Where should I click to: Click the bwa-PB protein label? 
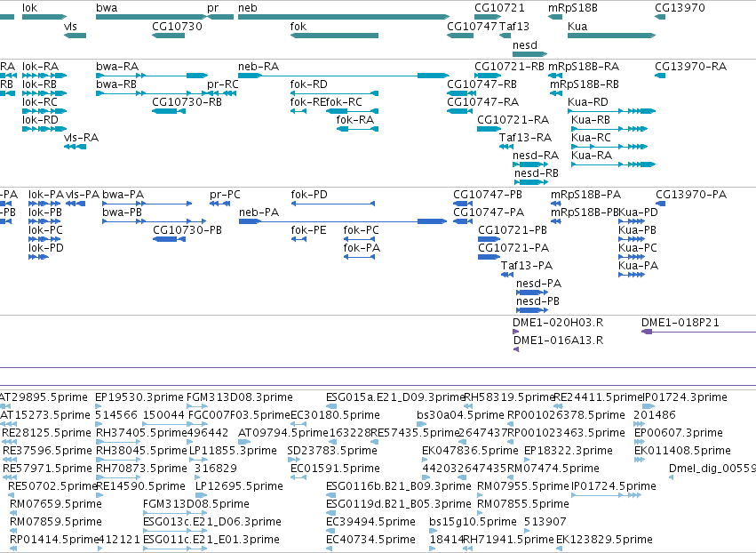pyautogui.click(x=122, y=212)
